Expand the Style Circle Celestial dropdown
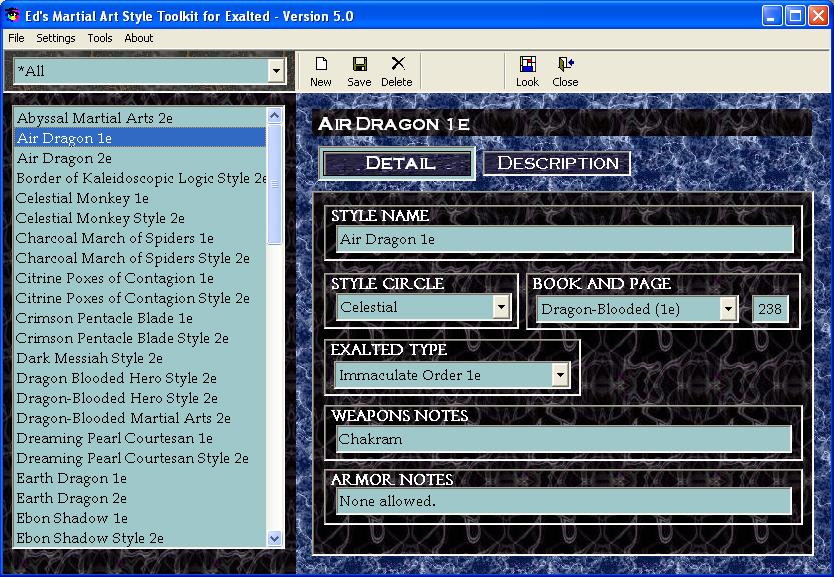The image size is (834, 577). click(501, 307)
